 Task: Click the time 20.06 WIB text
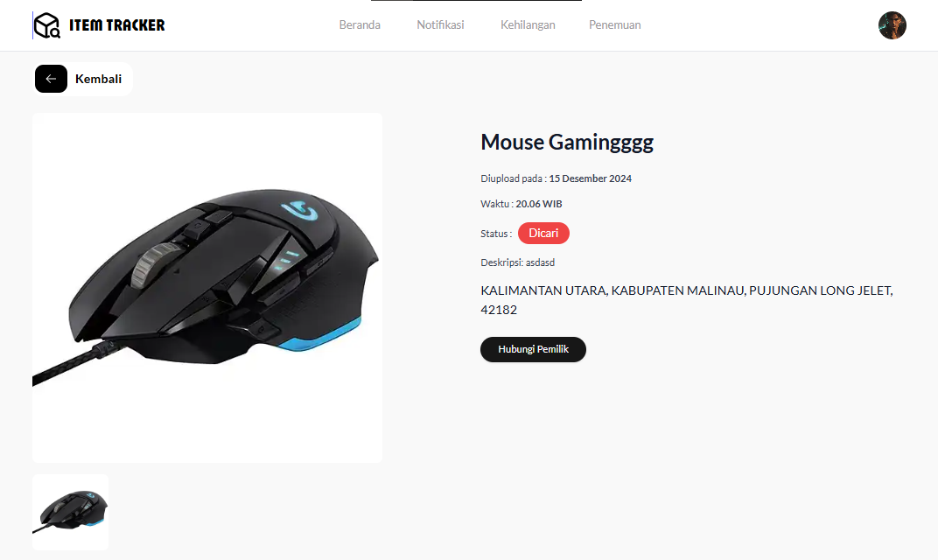pyautogui.click(x=538, y=204)
